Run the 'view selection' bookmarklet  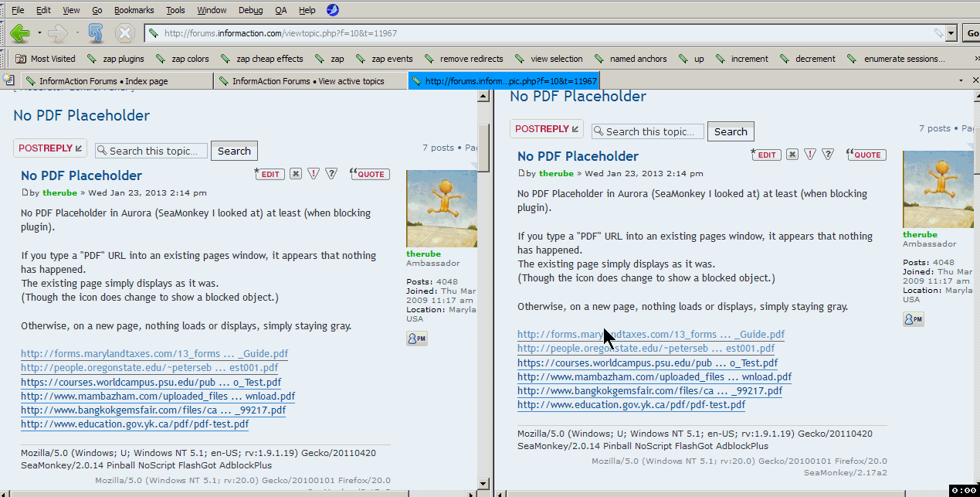click(549, 59)
